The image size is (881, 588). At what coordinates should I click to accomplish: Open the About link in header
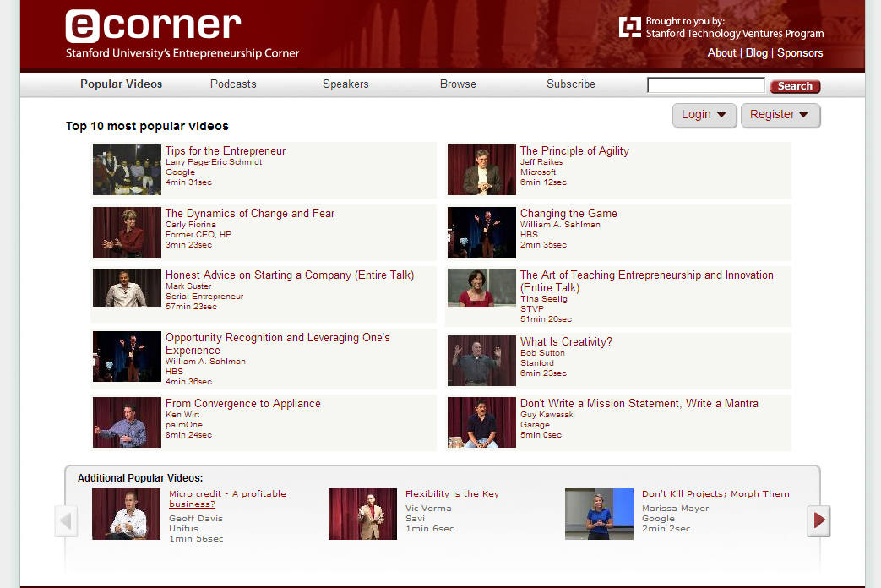pyautogui.click(x=721, y=52)
